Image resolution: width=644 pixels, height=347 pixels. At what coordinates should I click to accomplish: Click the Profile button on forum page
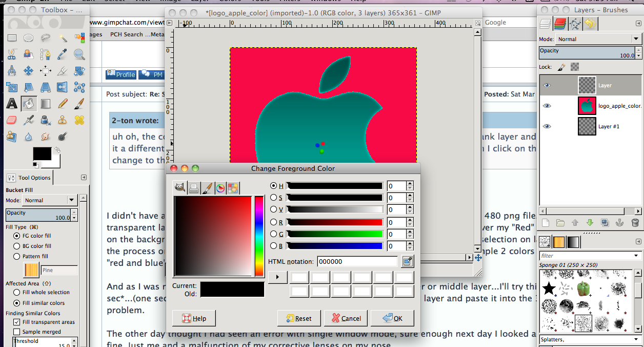click(x=121, y=74)
